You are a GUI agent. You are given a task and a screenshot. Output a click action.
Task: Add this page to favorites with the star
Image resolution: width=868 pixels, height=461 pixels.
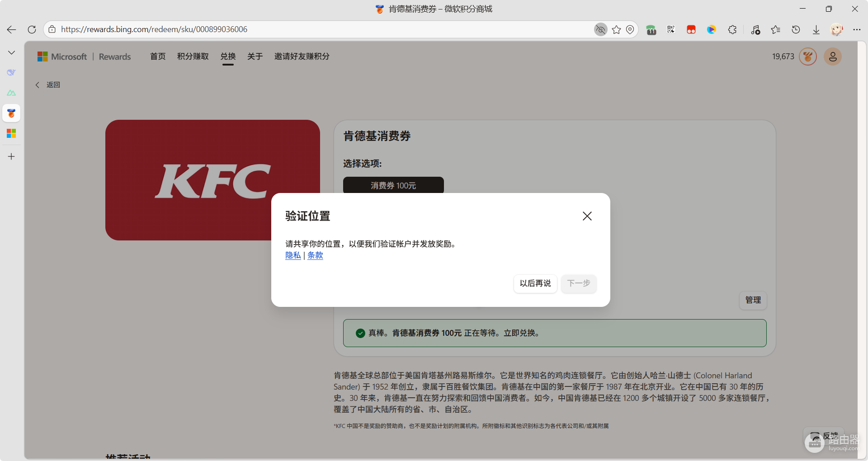(616, 29)
